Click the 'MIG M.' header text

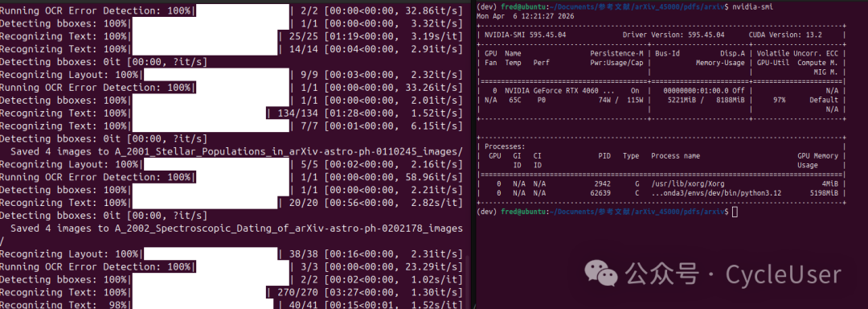point(826,72)
